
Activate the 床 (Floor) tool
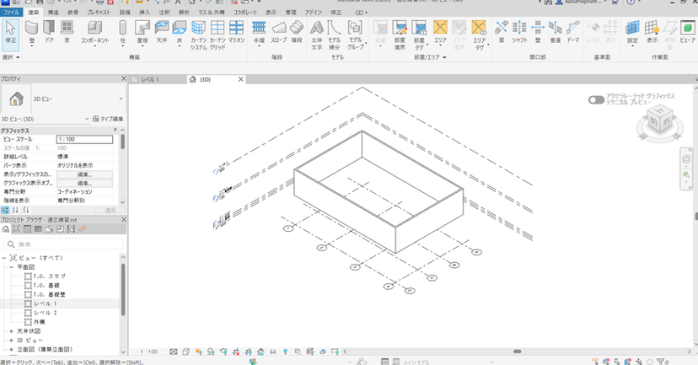coord(179,32)
